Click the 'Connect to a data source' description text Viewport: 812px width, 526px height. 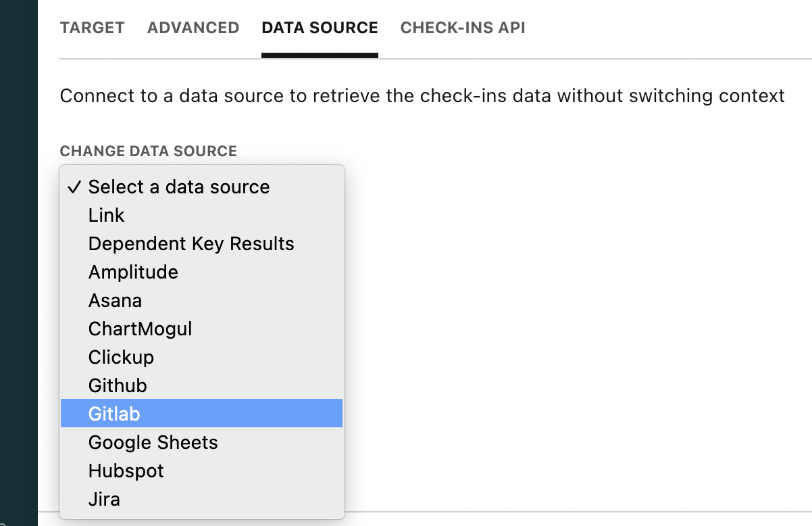(x=422, y=96)
